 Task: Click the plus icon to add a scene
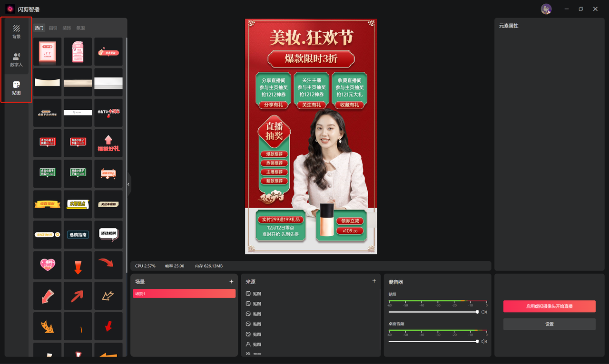tap(232, 281)
